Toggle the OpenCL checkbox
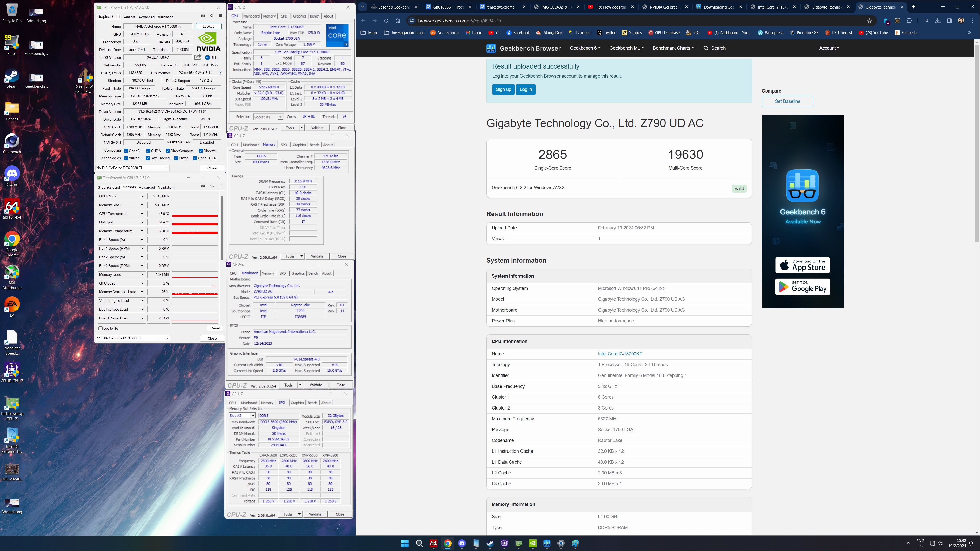The image size is (980, 551). [x=126, y=151]
